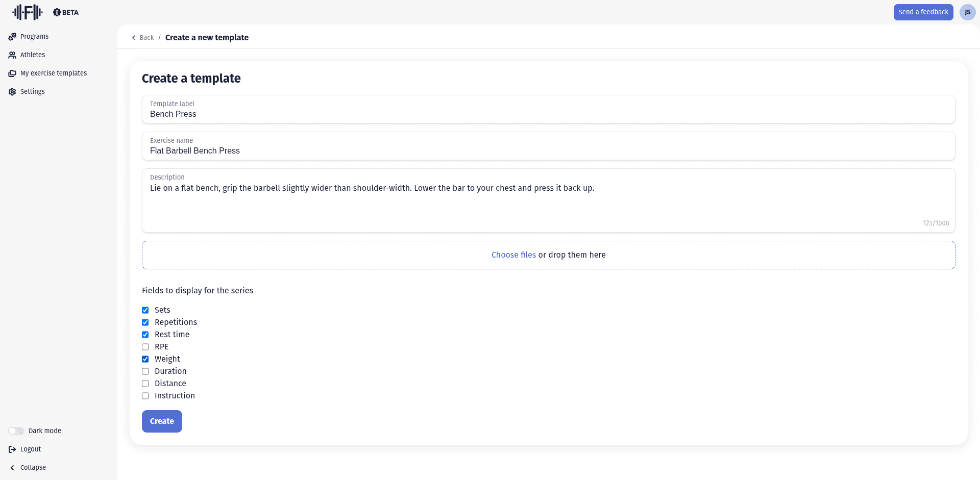The width and height of the screenshot is (980, 480).
Task: Click the Create button
Action: (162, 421)
